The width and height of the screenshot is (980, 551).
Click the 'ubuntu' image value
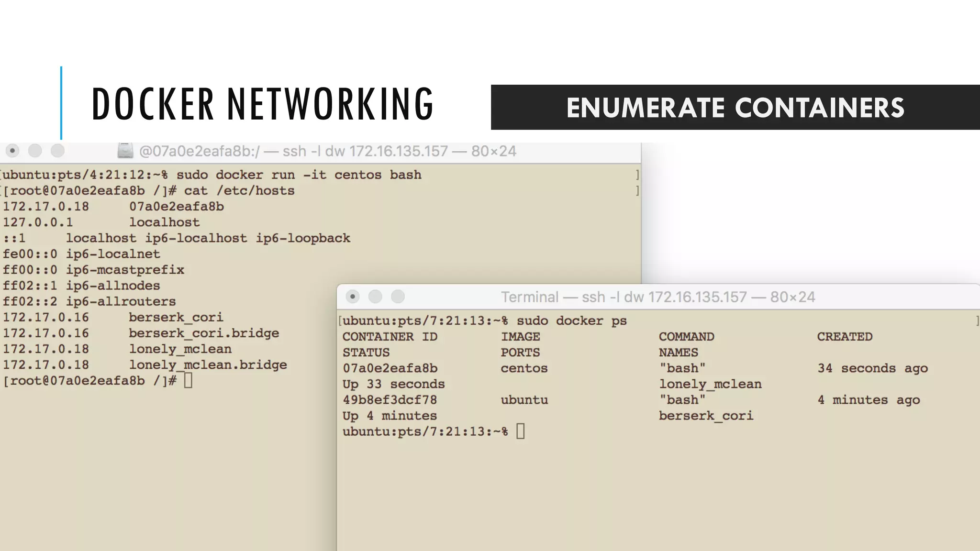(524, 400)
